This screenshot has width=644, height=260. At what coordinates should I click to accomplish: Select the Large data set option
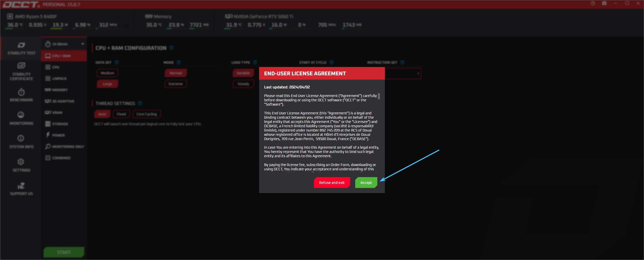point(107,84)
